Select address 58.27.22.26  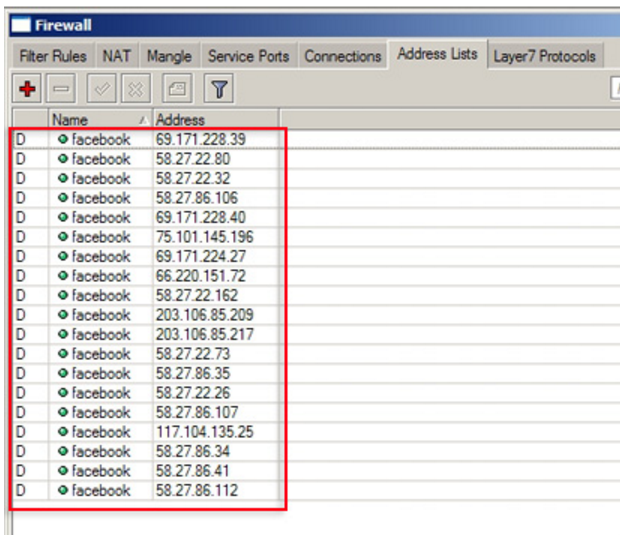(193, 393)
